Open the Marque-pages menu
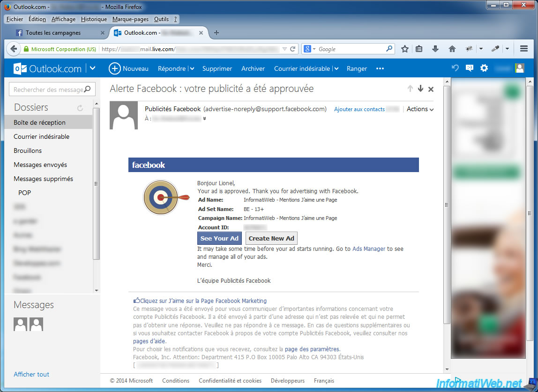Image resolution: width=538 pixels, height=392 pixels. coord(130,19)
